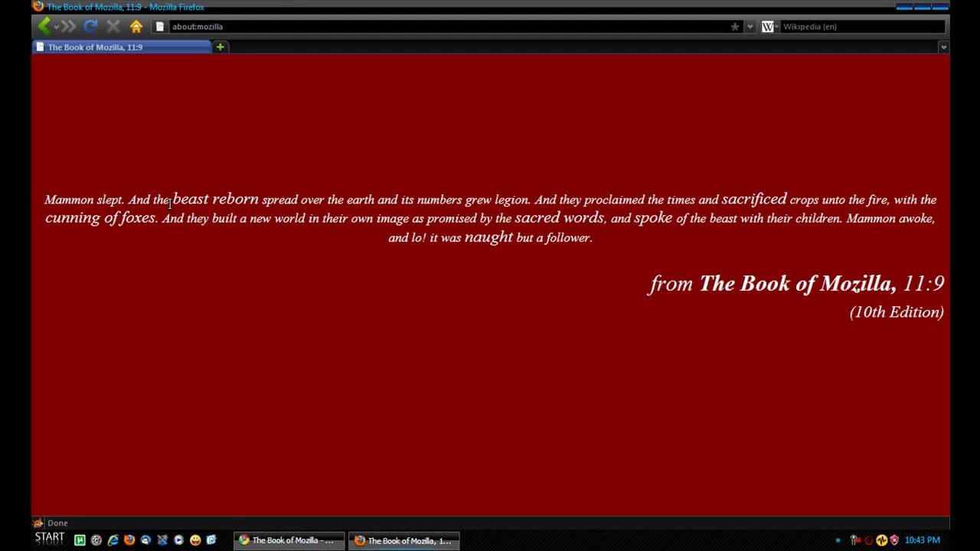The image size is (980, 551).
Task: Click the word 'sacrificed' in the passage
Action: pyautogui.click(x=754, y=199)
